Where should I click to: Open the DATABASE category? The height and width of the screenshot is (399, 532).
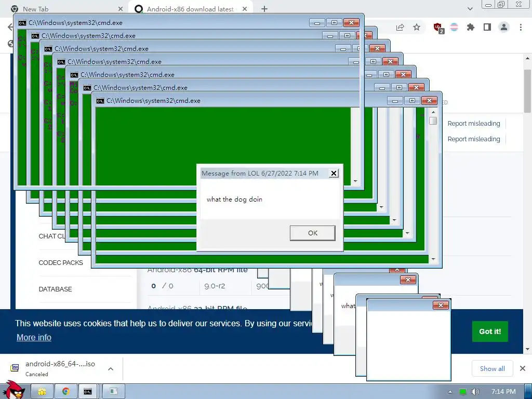click(55, 289)
